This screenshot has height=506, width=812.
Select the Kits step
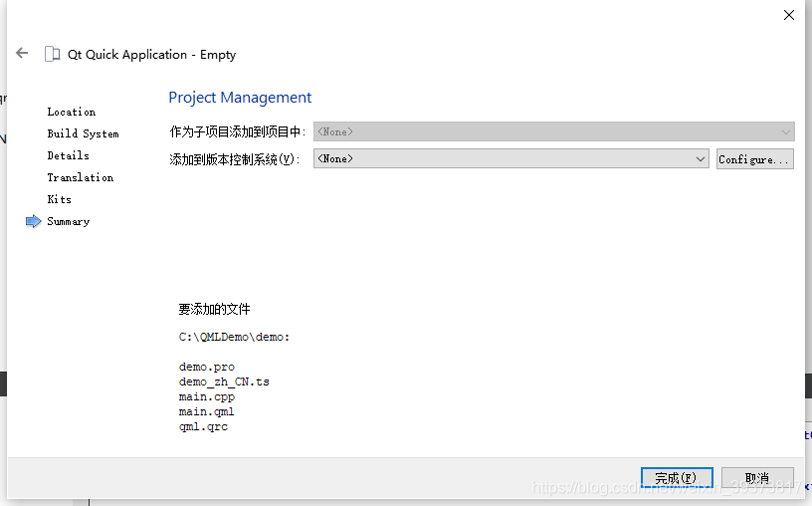click(x=59, y=199)
